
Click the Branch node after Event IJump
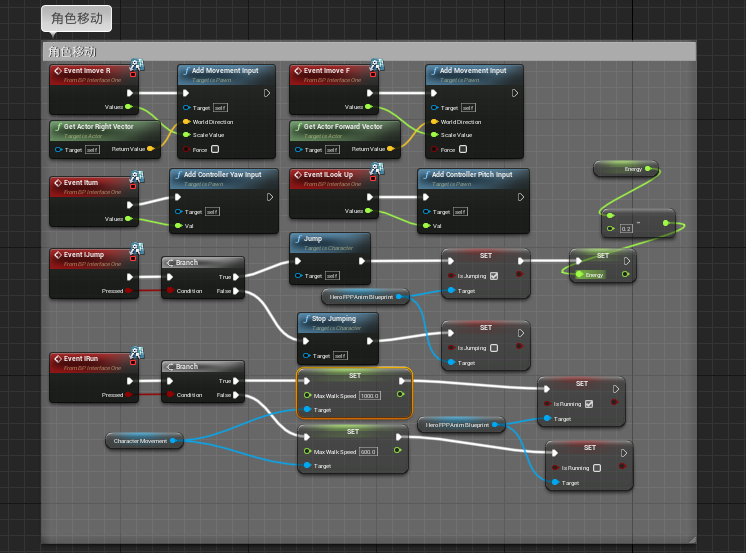(203, 277)
